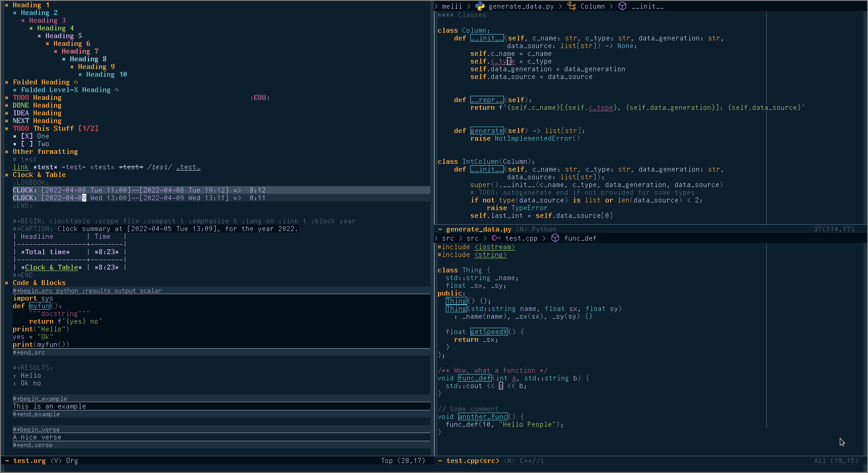Click the C++ icon beside test.cpp breadcrumb
The width and height of the screenshot is (868, 473).
(x=496, y=238)
